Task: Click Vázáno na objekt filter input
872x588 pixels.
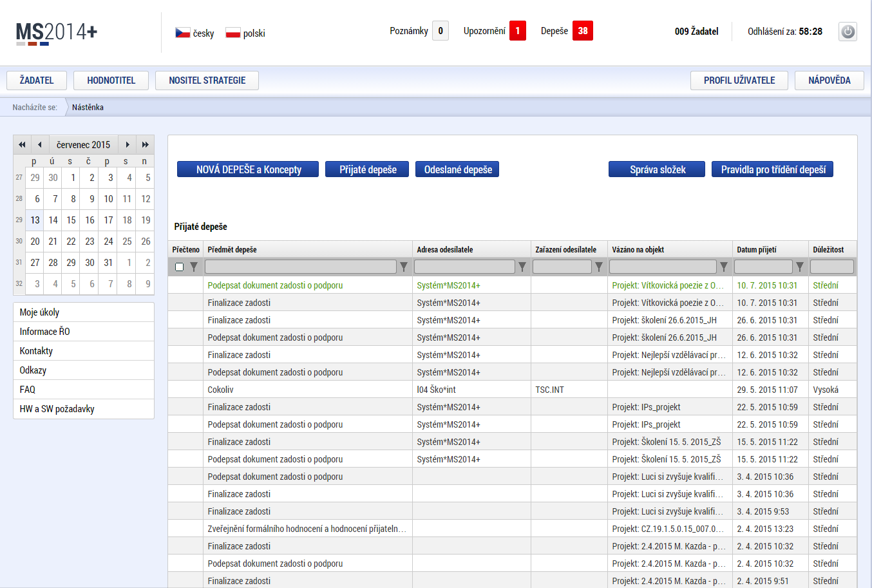Action: click(x=663, y=267)
